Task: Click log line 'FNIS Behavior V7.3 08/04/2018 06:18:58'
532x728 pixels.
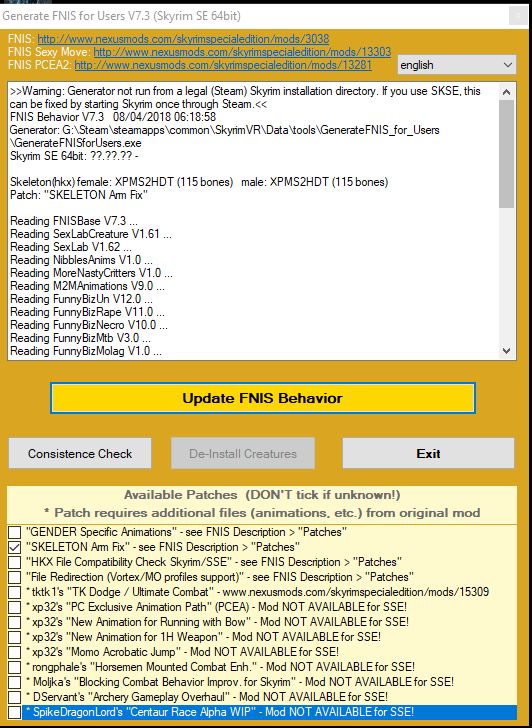Action: point(113,117)
